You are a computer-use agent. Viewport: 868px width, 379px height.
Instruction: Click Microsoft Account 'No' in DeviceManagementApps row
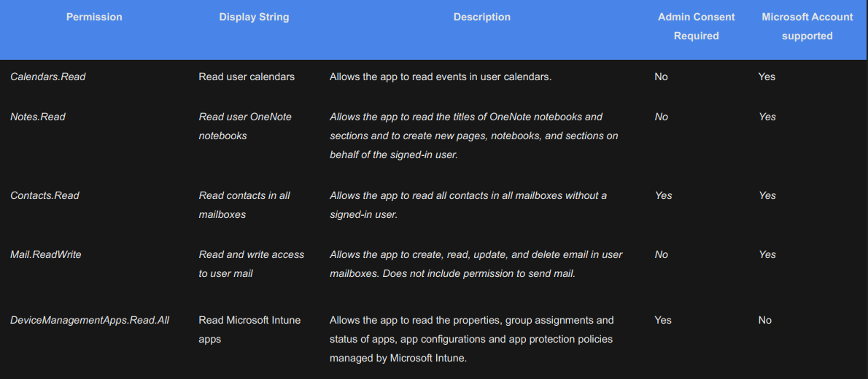[x=764, y=320]
